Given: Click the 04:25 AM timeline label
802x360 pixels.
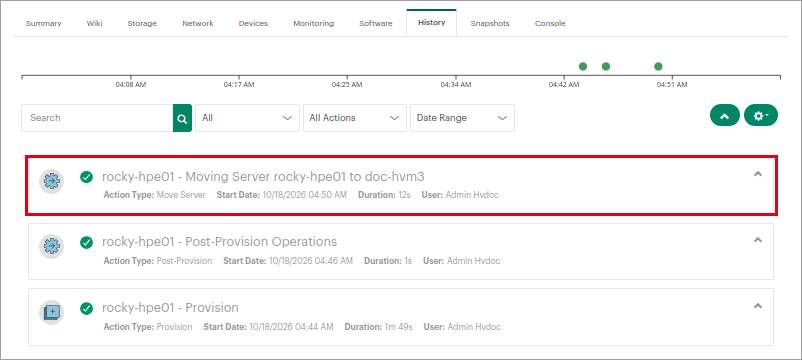Looking at the screenshot, I should [347, 85].
